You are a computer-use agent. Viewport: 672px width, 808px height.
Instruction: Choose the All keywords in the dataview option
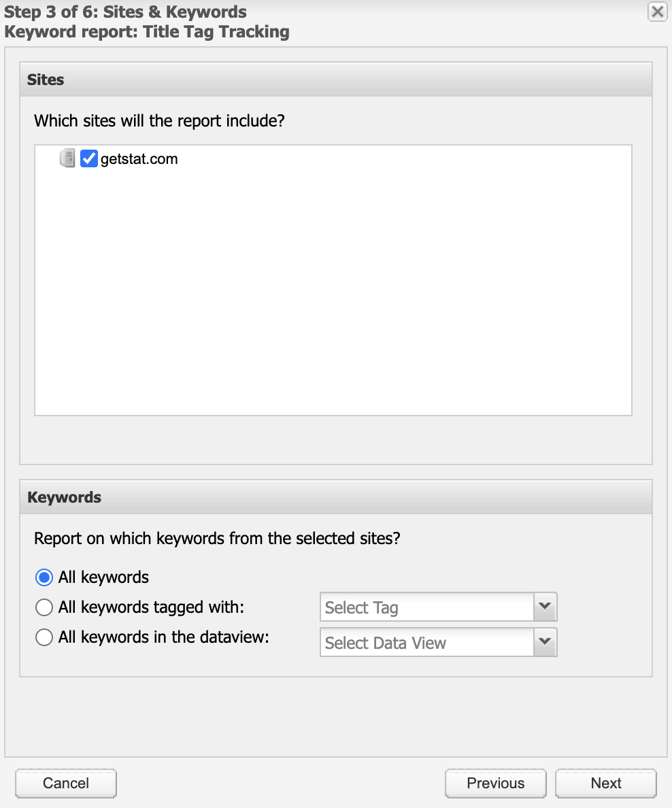(x=44, y=637)
